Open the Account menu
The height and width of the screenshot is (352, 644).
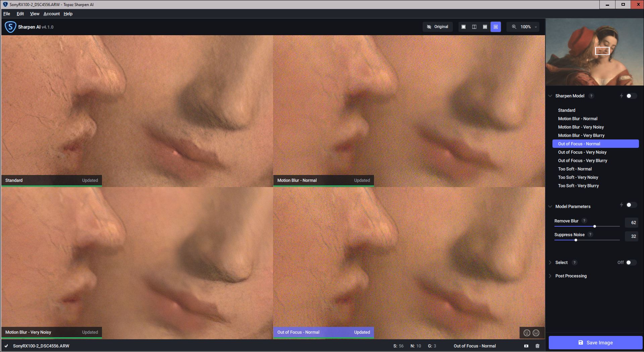click(52, 14)
